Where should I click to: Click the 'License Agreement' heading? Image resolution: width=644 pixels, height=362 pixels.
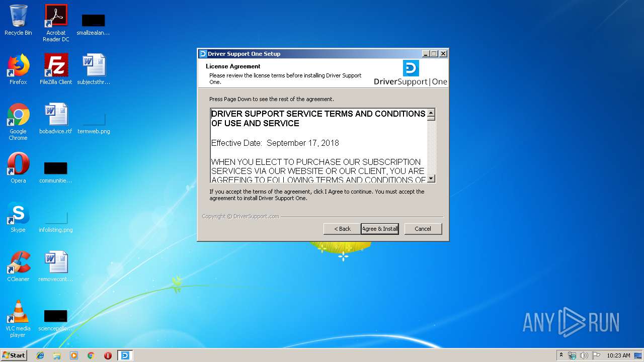[x=233, y=66]
